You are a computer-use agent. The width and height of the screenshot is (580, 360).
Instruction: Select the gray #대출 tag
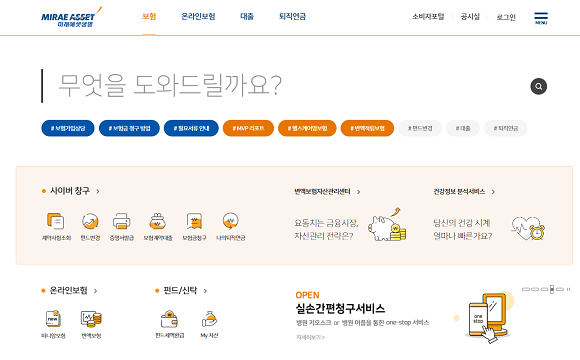(463, 128)
